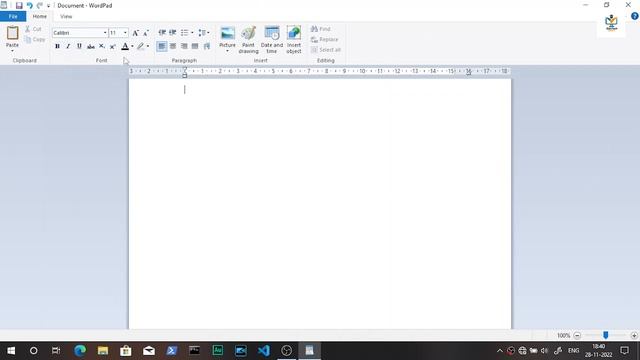This screenshot has height=360, width=640.
Task: Open the font size dropdown
Action: (125, 33)
